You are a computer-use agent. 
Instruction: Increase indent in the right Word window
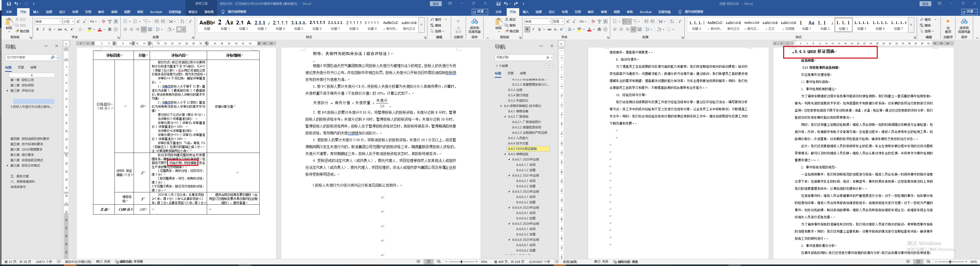tap(653, 22)
